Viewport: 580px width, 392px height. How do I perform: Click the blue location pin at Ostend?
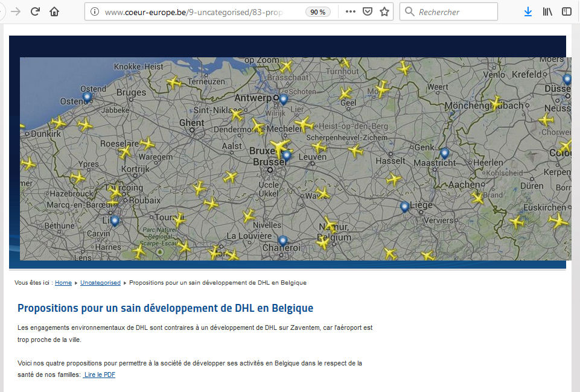coord(87,98)
